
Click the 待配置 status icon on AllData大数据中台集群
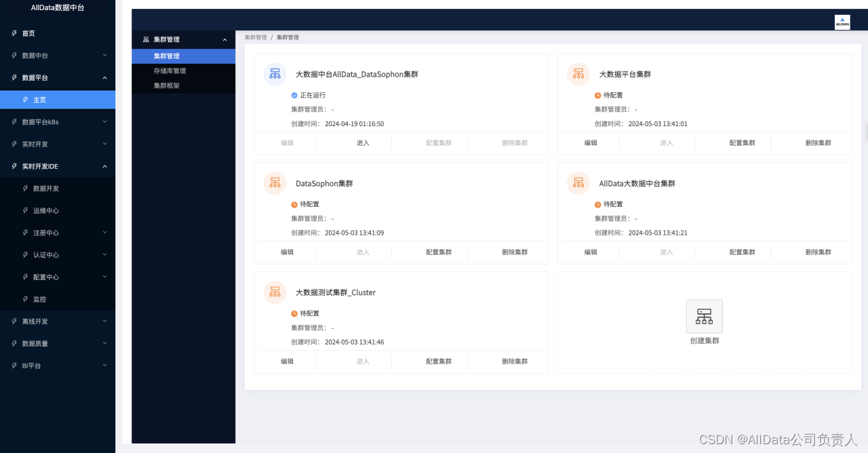point(598,205)
